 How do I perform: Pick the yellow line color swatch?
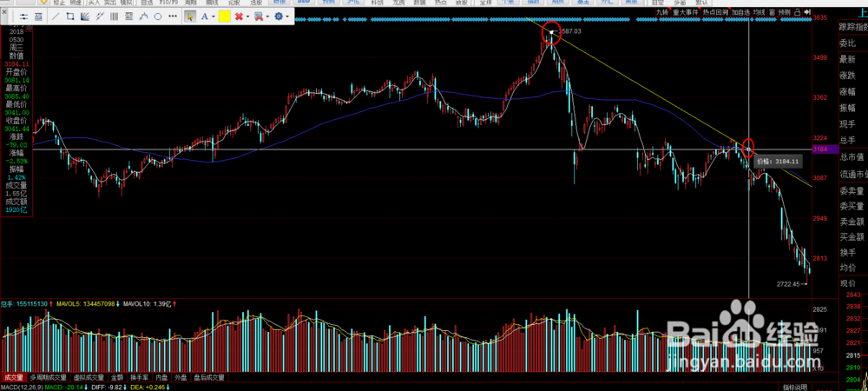(x=225, y=16)
